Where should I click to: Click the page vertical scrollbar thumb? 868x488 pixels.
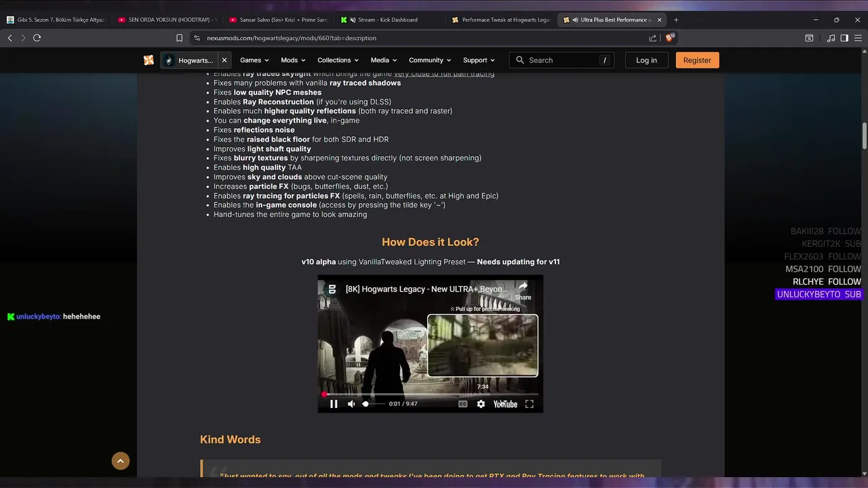(865, 136)
